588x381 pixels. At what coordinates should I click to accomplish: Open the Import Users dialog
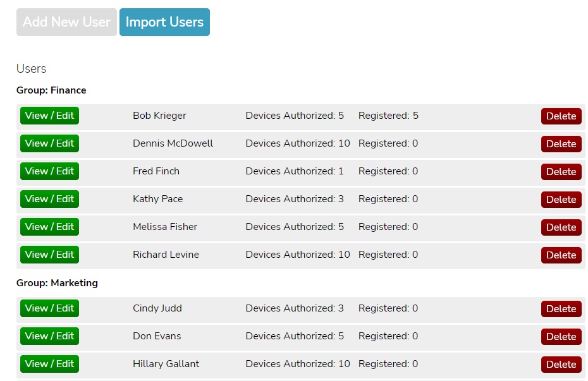point(164,21)
